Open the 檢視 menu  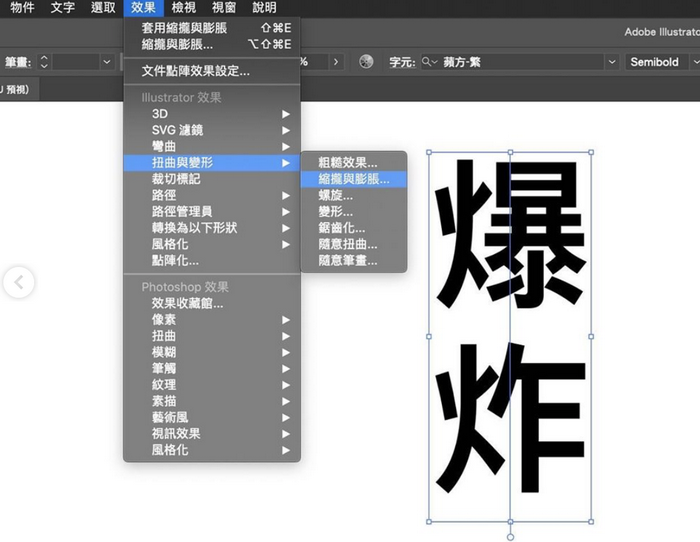click(184, 8)
